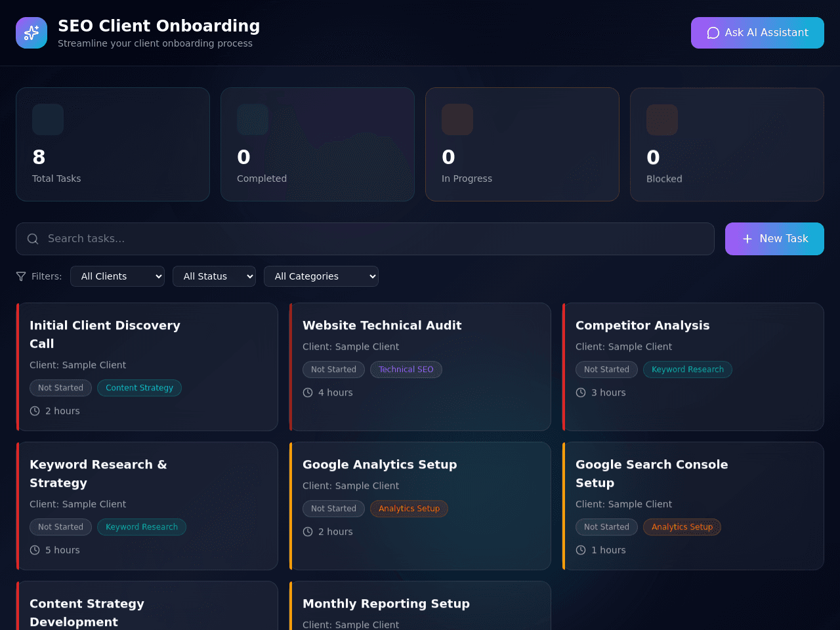Viewport: 840px width, 630px height.
Task: Select the Streamline your client onboarding subtitle
Action: [155, 43]
